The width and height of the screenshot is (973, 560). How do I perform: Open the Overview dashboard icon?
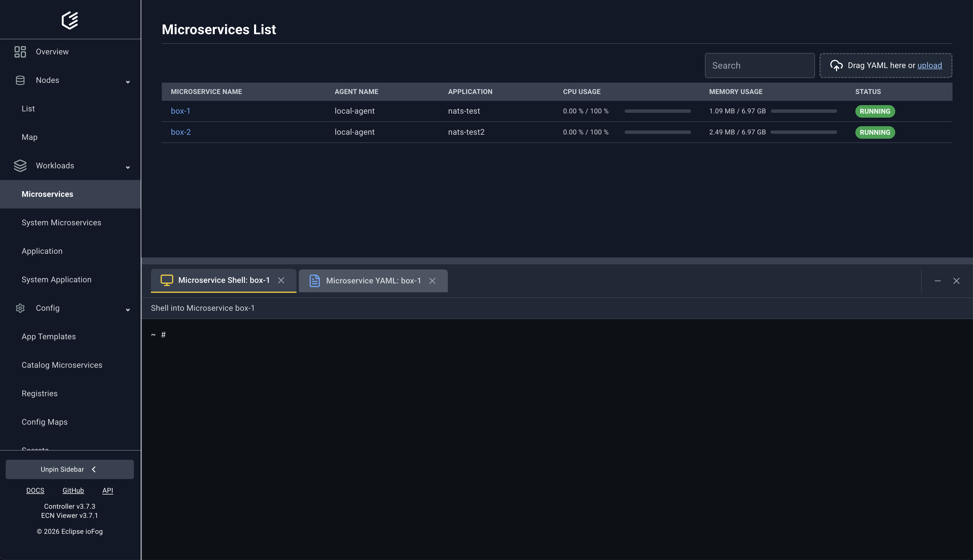pyautogui.click(x=20, y=51)
